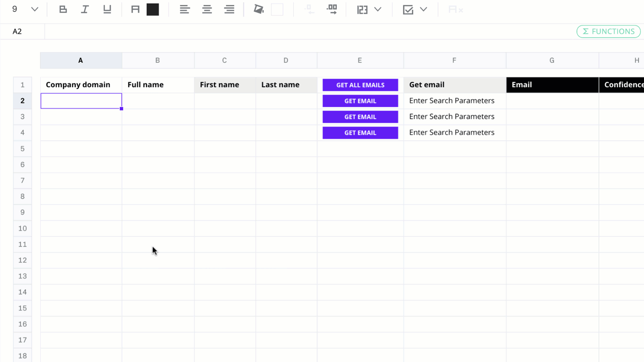Viewport: 644px width, 362px height.
Task: Select the black 'Email' header cell
Action: [x=552, y=85]
